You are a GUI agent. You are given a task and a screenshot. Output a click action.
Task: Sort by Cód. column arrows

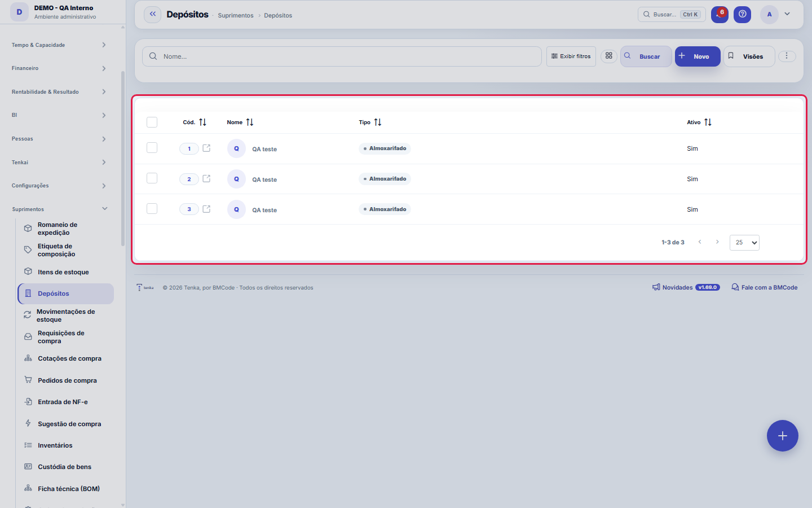202,122
